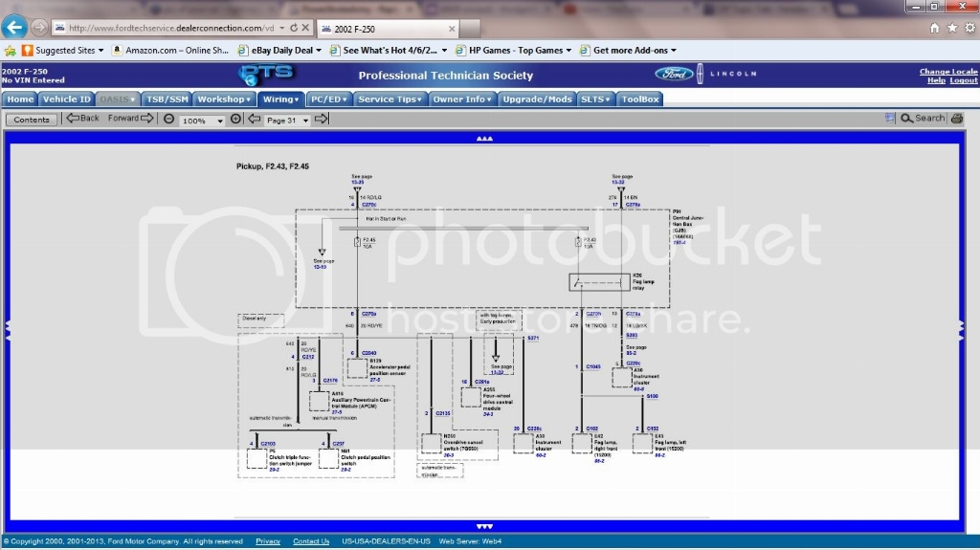The height and width of the screenshot is (550, 980).
Task: Open the Wiring tab
Action: [x=280, y=99]
